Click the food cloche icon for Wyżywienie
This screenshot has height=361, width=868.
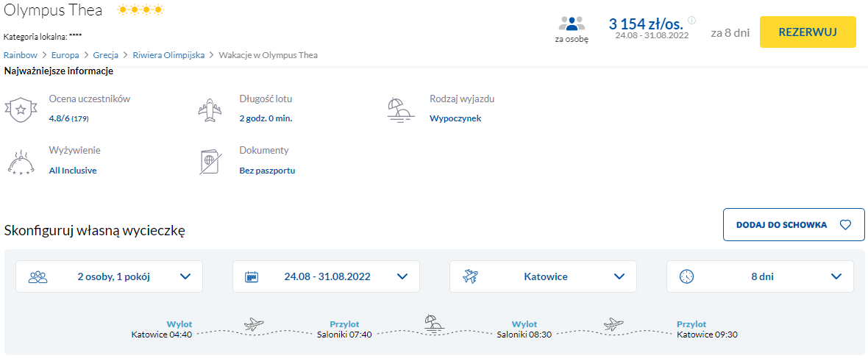point(22,161)
